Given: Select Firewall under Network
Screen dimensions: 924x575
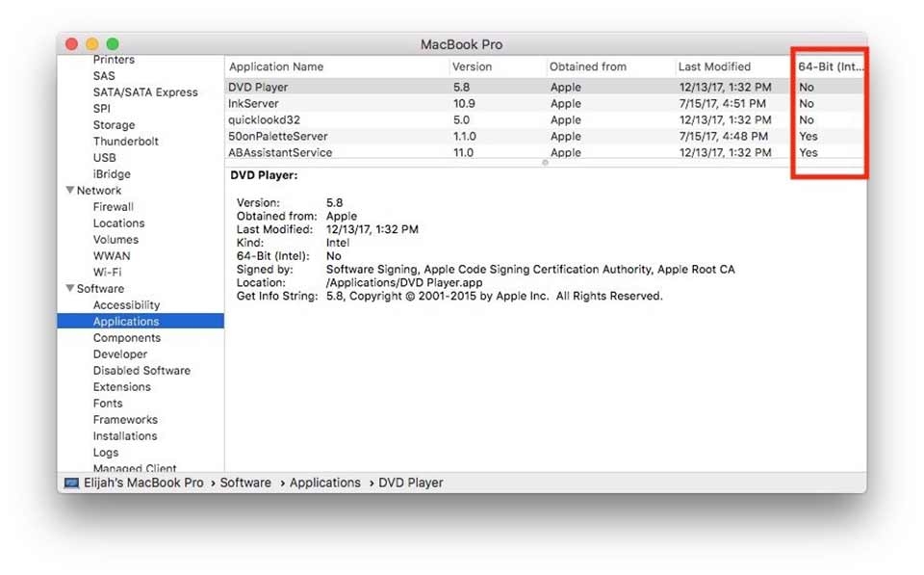Looking at the screenshot, I should 114,207.
